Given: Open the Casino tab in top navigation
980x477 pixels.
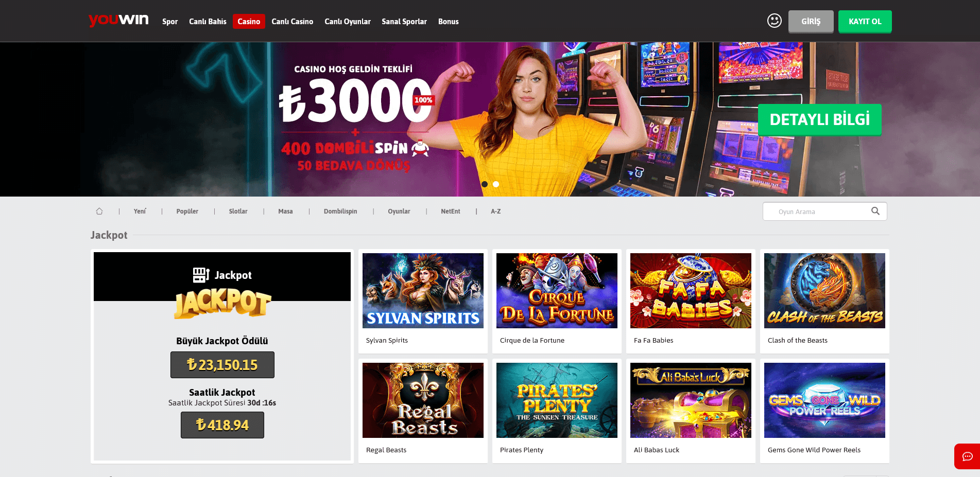Looking at the screenshot, I should click(x=249, y=22).
